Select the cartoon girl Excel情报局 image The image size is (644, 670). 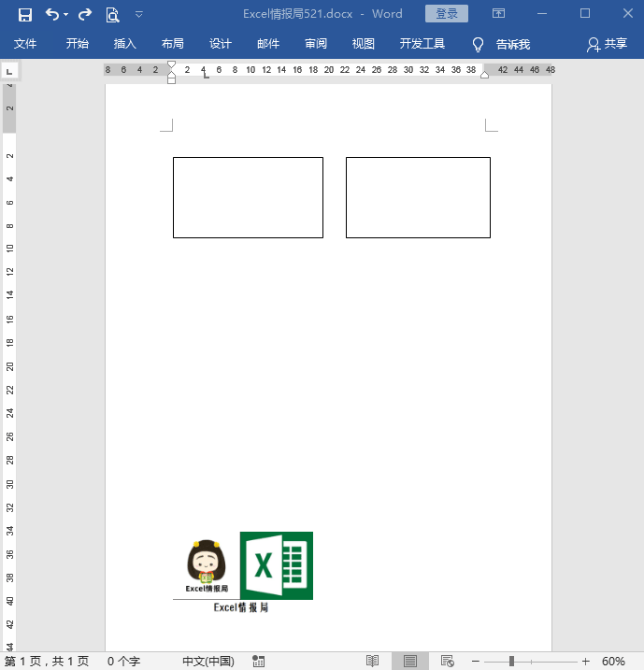pos(207,565)
